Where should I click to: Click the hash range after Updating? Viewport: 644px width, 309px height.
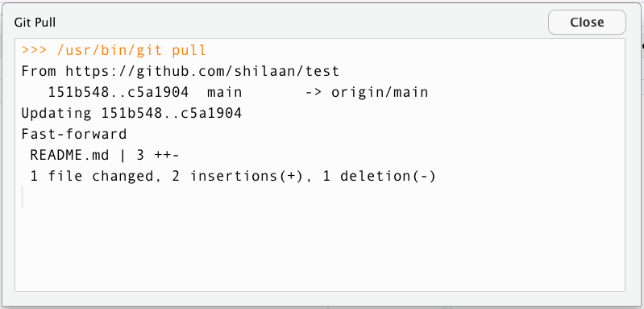172,114
